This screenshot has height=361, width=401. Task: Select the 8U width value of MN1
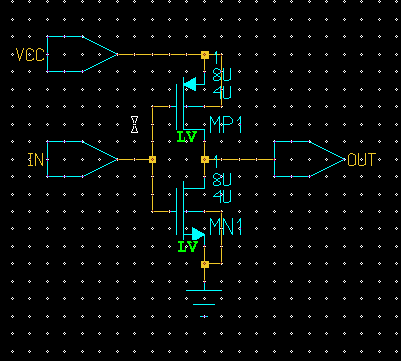222,180
